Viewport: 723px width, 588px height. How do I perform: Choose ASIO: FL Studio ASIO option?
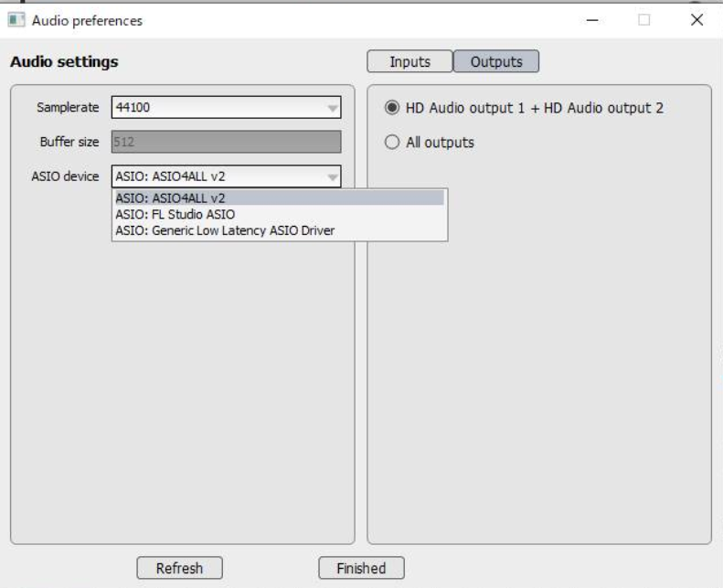(280, 215)
